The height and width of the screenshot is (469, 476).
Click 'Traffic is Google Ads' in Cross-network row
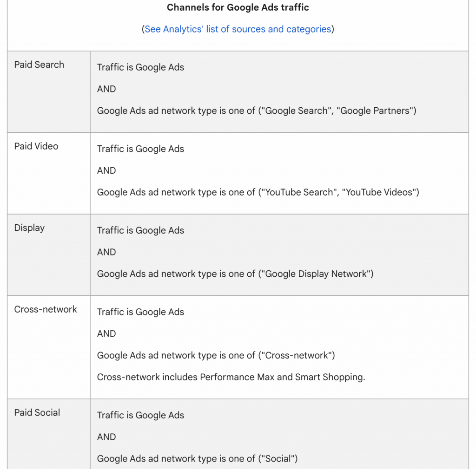(140, 312)
